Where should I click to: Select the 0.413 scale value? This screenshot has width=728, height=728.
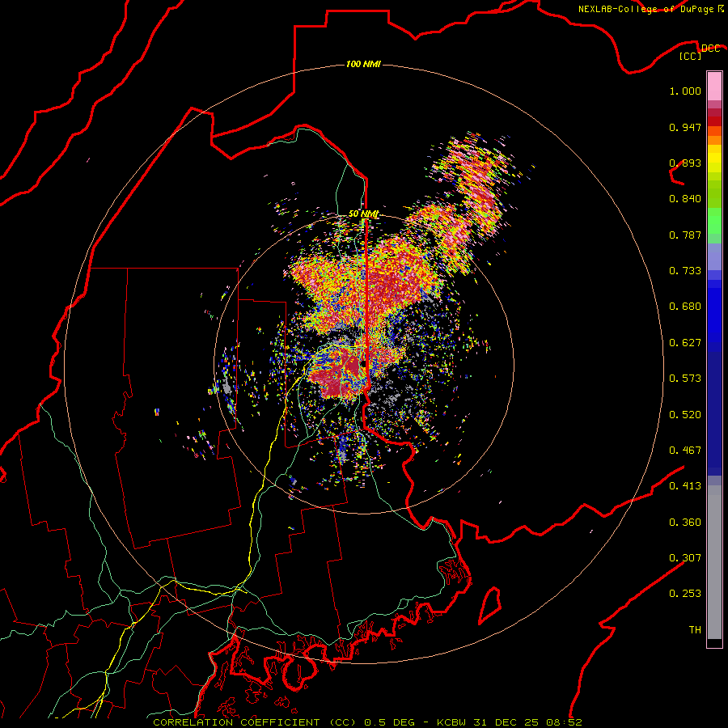(685, 486)
